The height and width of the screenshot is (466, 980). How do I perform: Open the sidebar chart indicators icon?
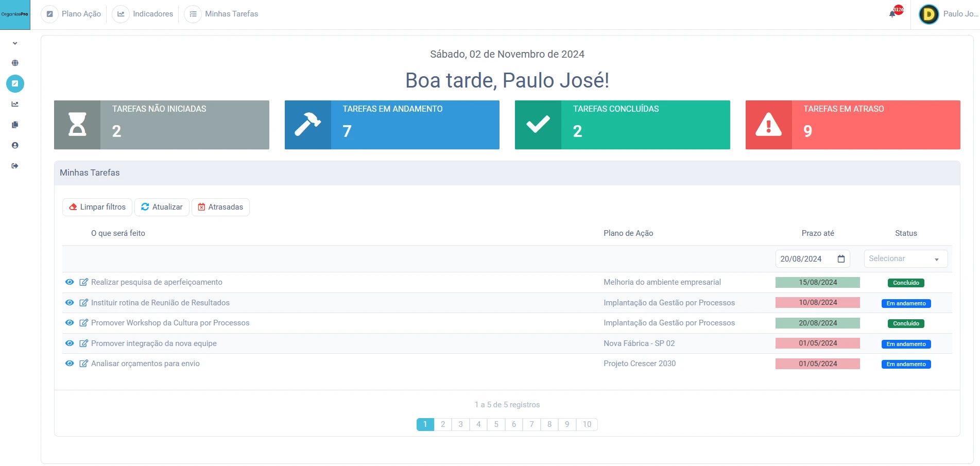(x=15, y=104)
